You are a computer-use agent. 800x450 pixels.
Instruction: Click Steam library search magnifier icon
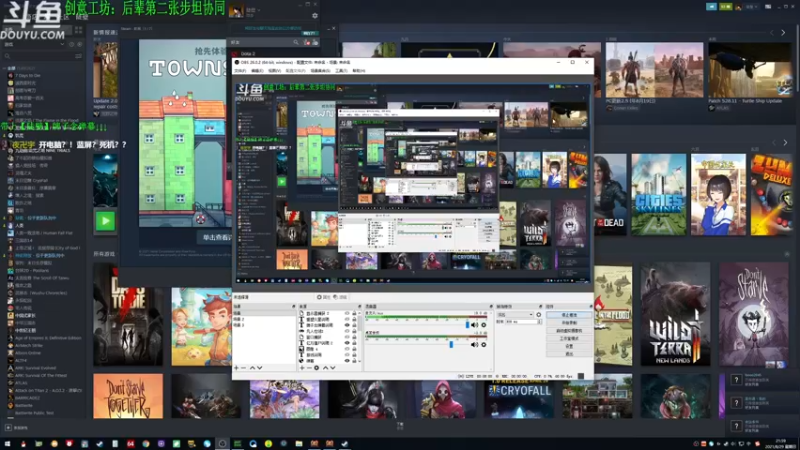click(7, 56)
